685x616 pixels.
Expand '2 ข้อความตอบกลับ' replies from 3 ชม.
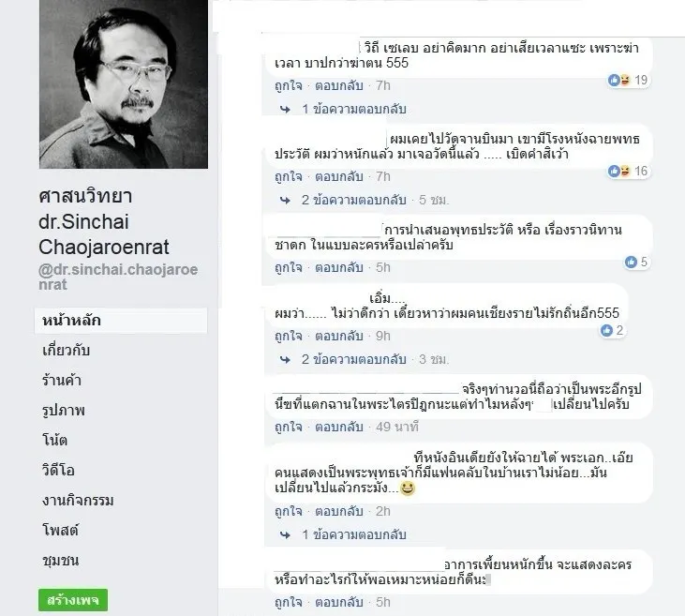tap(354, 359)
